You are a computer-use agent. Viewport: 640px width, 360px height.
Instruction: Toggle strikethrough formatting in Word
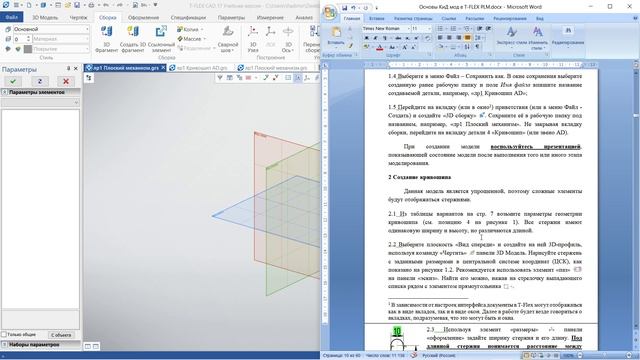click(x=398, y=38)
